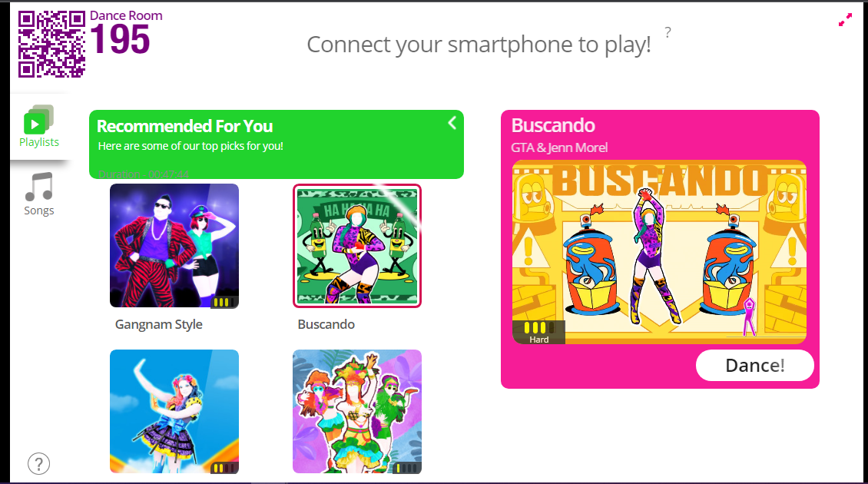Select the blue-sky dancer song thumbnail
The image size is (868, 484).
click(174, 412)
